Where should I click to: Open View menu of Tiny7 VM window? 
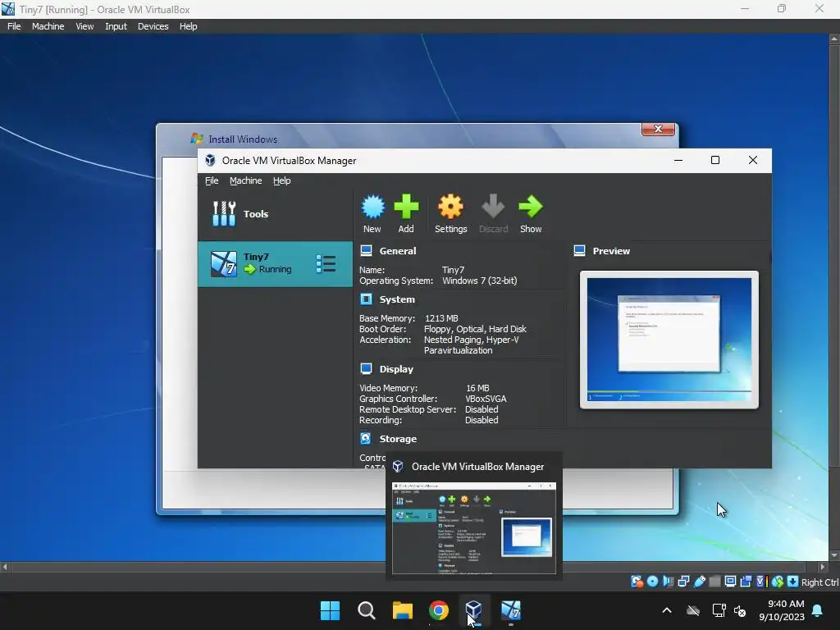84,26
